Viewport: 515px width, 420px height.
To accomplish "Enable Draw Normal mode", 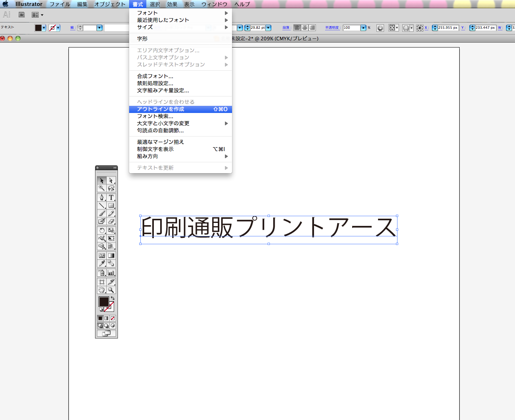I will pyautogui.click(x=100, y=326).
